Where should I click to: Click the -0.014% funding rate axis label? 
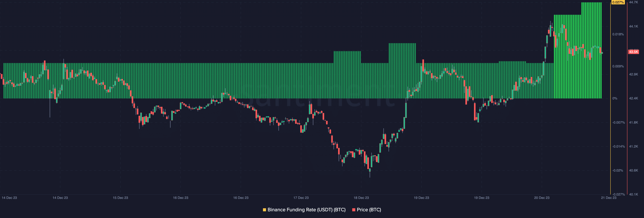click(619, 146)
